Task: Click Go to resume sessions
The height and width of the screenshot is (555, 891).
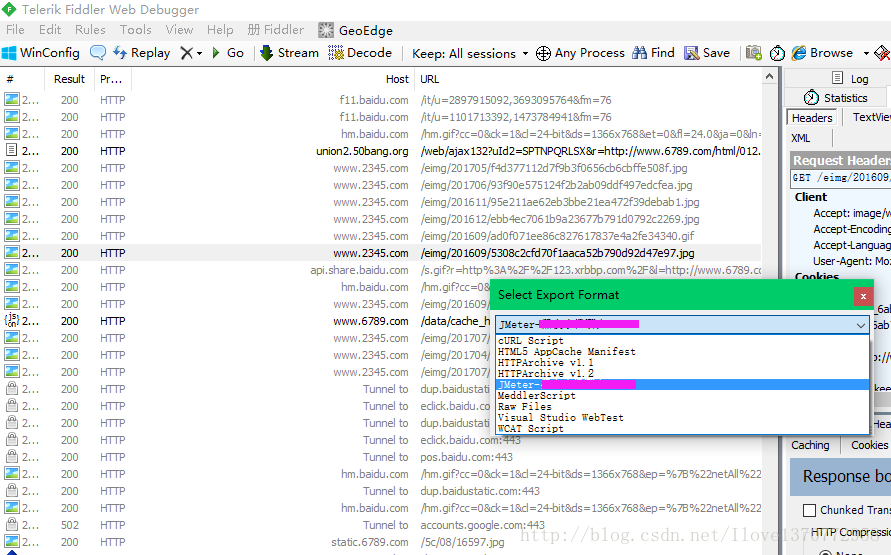Action: 227,53
